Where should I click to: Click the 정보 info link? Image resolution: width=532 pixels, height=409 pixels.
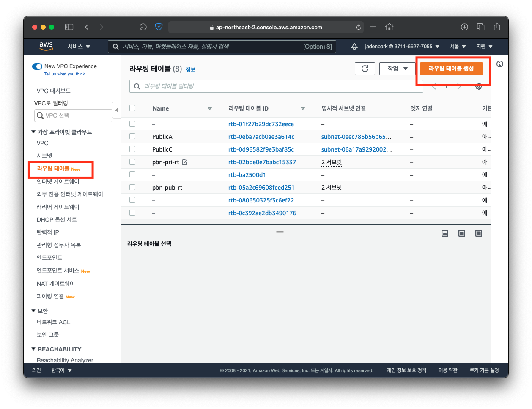pos(191,69)
